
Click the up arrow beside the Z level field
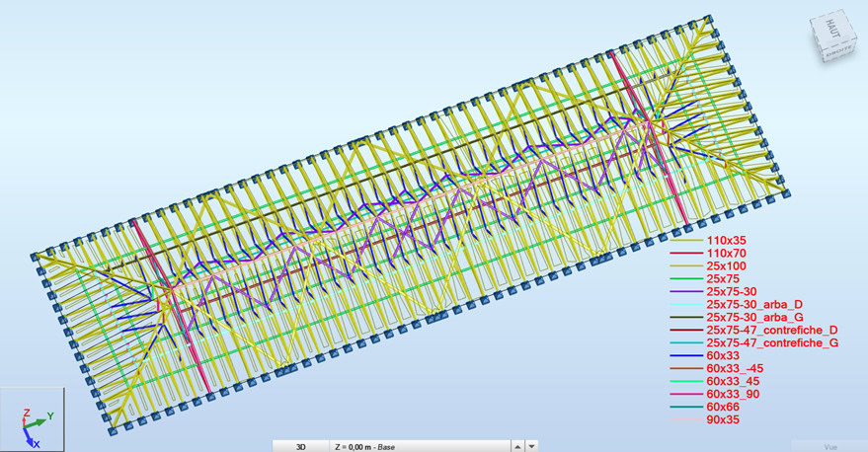pos(519,445)
